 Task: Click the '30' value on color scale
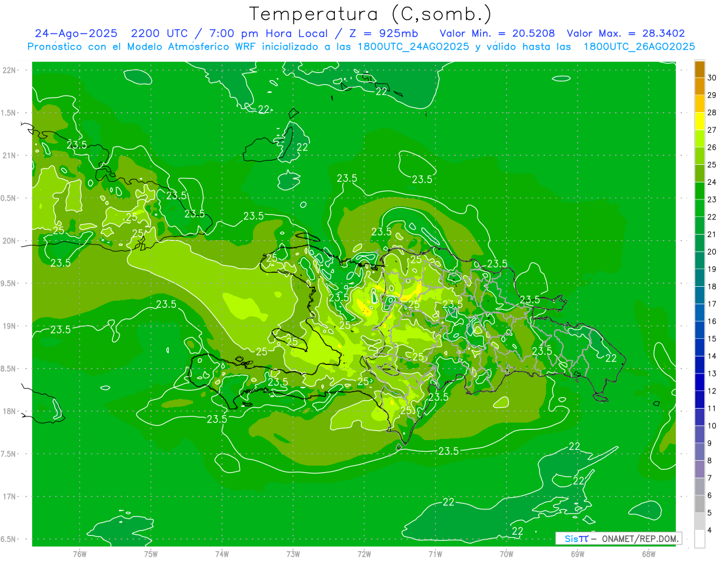click(712, 78)
